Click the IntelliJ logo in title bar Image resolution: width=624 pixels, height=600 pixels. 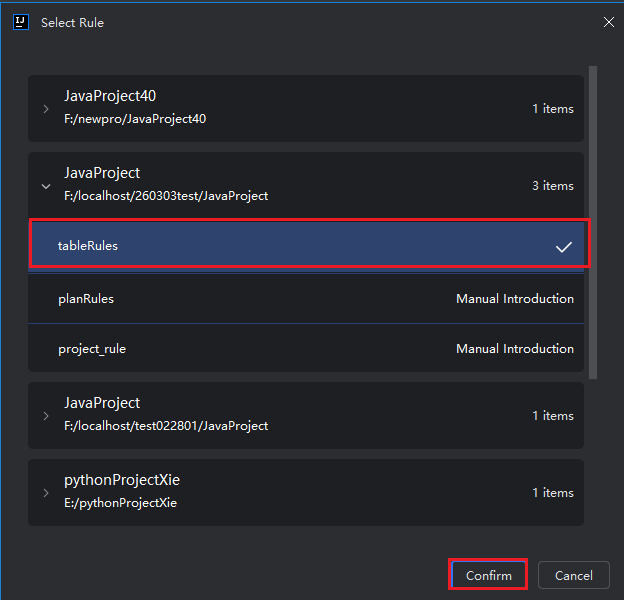tap(21, 22)
